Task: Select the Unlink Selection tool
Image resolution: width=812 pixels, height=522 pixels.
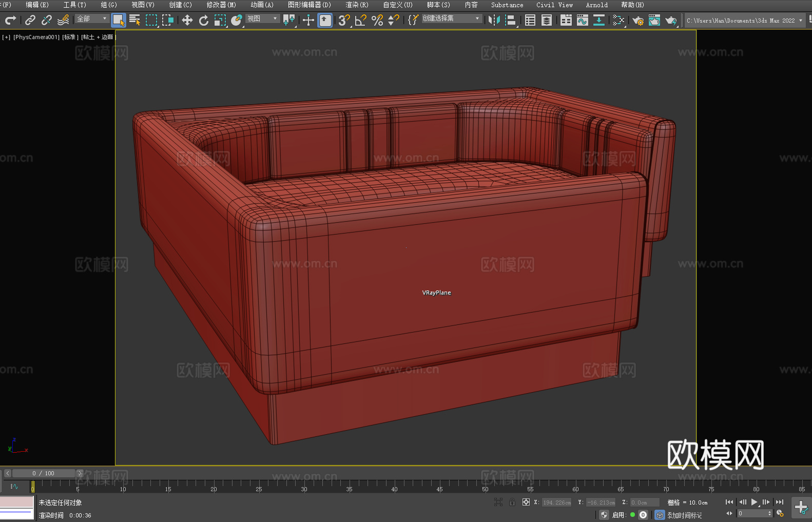Action: pos(47,20)
